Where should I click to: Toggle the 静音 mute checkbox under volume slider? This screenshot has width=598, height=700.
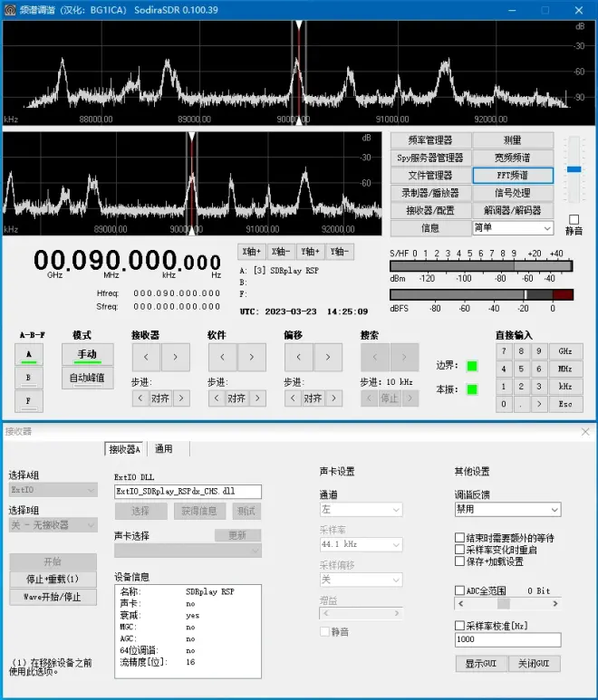click(574, 219)
